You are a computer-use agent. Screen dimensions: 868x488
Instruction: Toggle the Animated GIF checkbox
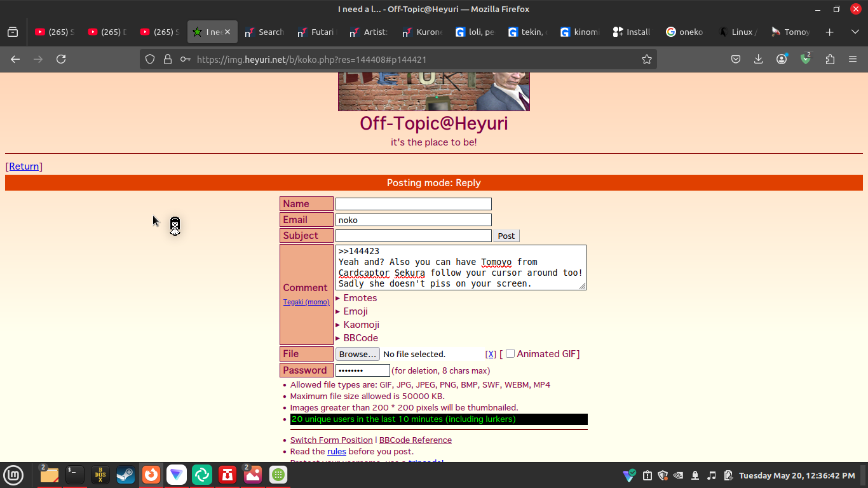tap(510, 353)
